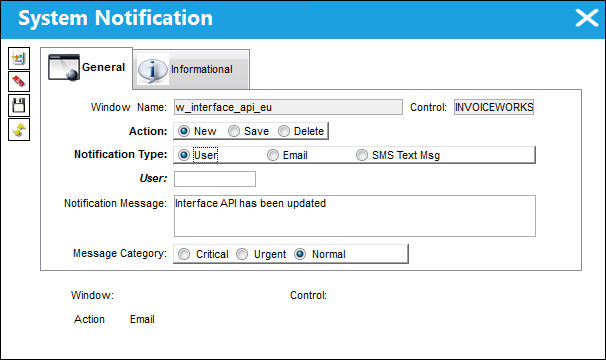Switch to the General tab

pos(87,68)
